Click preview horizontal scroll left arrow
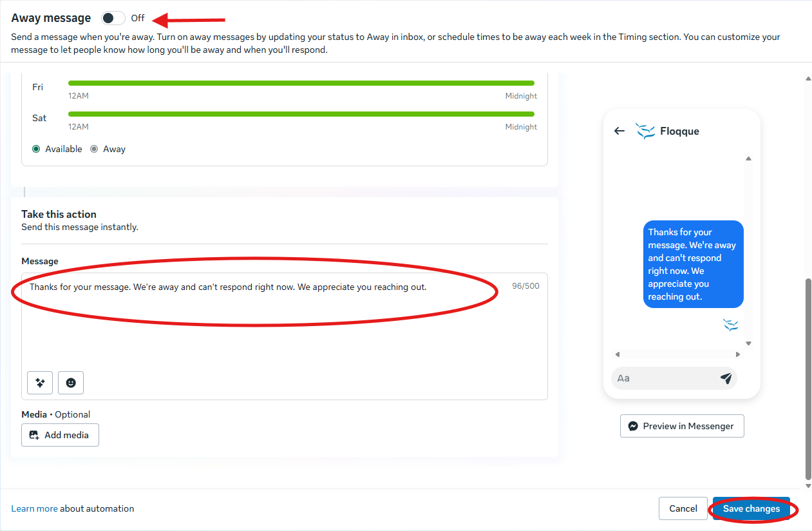Screen dimensions: 812x531 coord(617,354)
